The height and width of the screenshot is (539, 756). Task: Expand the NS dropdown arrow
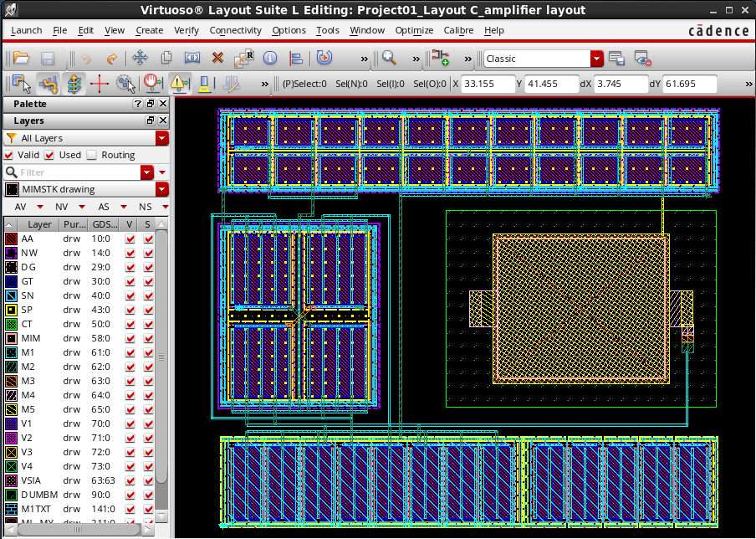click(166, 207)
